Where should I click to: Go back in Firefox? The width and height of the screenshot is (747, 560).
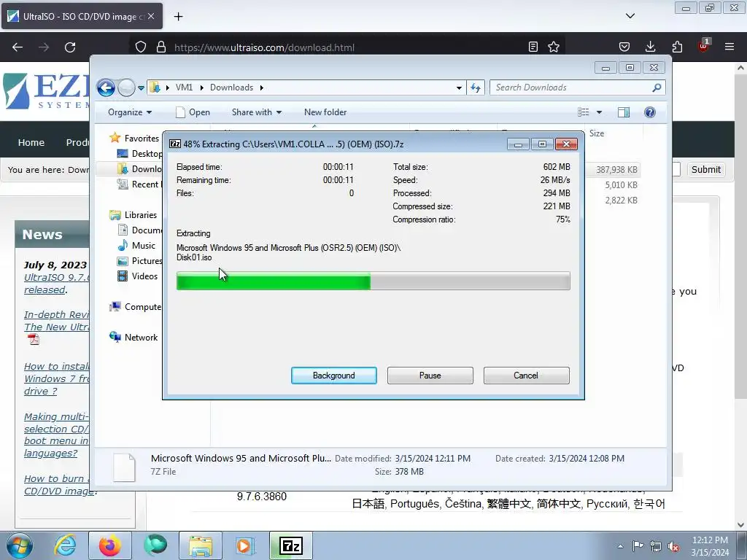point(18,47)
